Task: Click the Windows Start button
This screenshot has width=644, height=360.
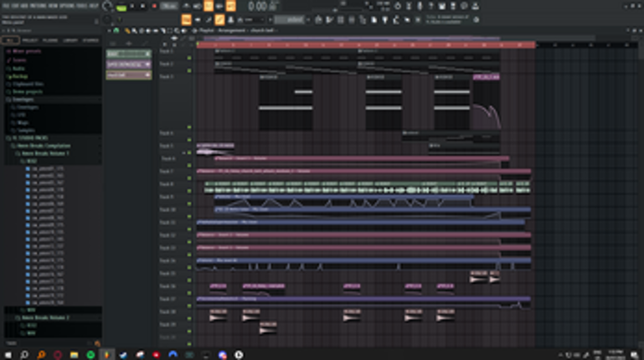Action: 8,355
